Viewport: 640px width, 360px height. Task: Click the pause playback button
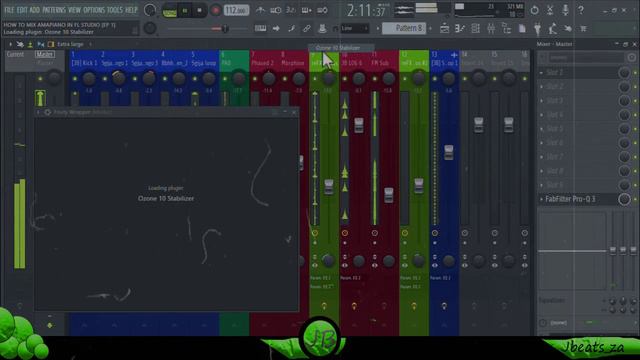(184, 11)
